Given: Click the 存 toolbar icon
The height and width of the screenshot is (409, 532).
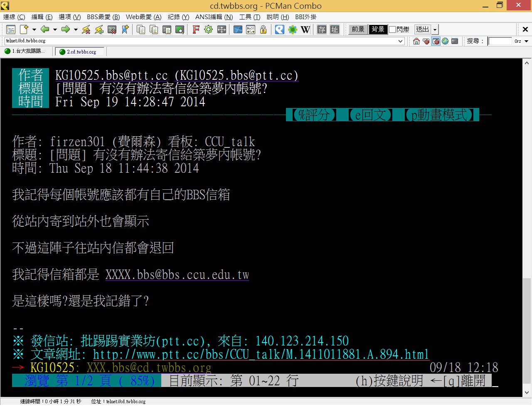Looking at the screenshot, I should click(322, 29).
